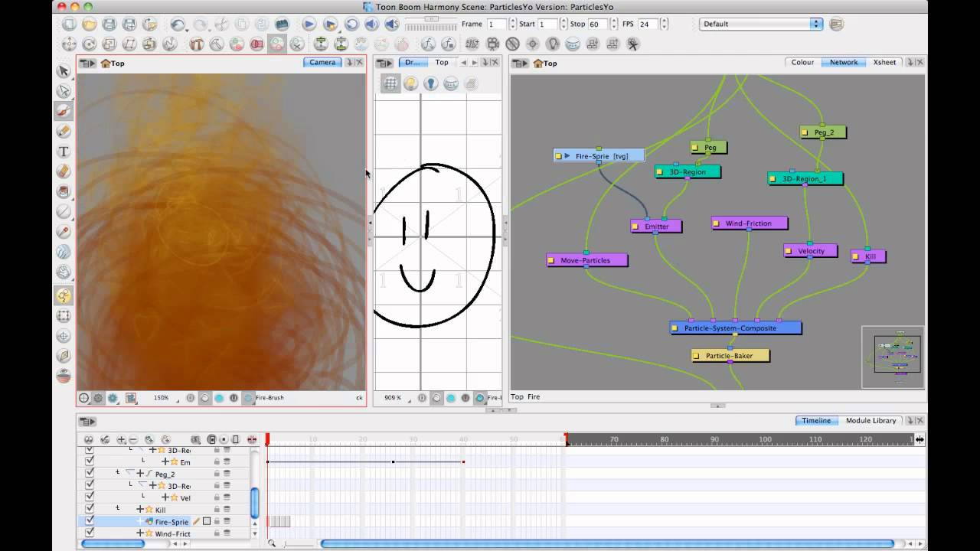Switch to the Camera tab
Screen dimensions: 980x551
pyautogui.click(x=322, y=63)
